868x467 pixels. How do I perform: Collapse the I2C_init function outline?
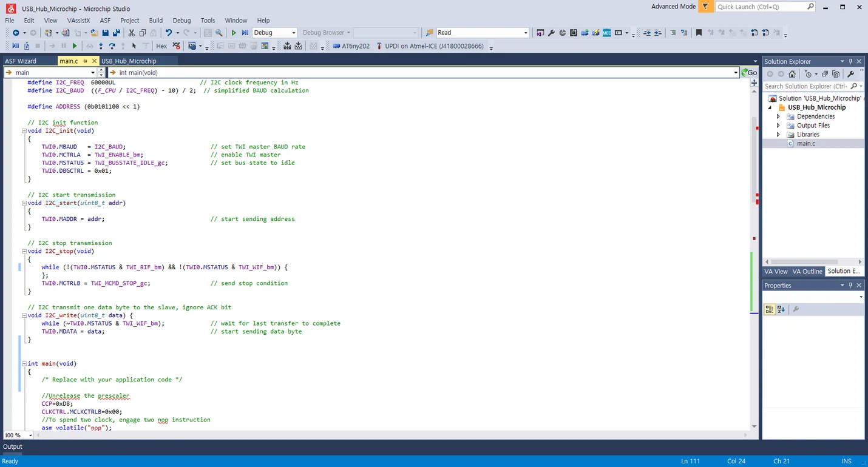(x=24, y=130)
